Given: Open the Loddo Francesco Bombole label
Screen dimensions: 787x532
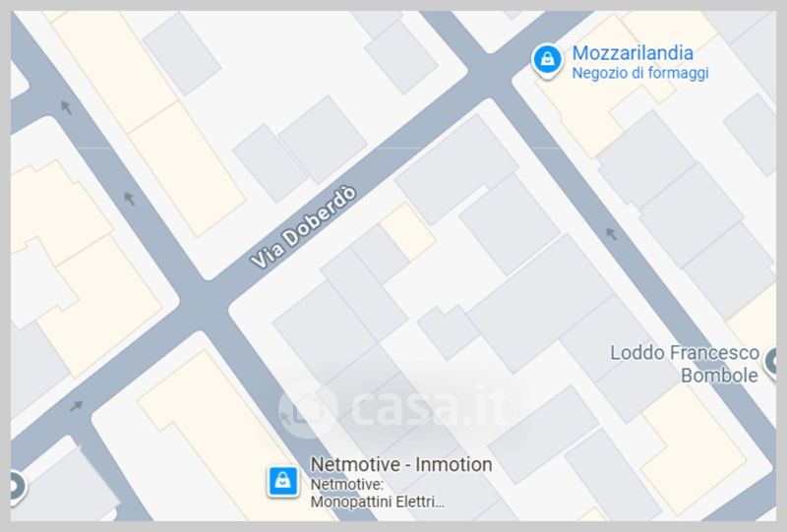Looking at the screenshot, I should [684, 364].
